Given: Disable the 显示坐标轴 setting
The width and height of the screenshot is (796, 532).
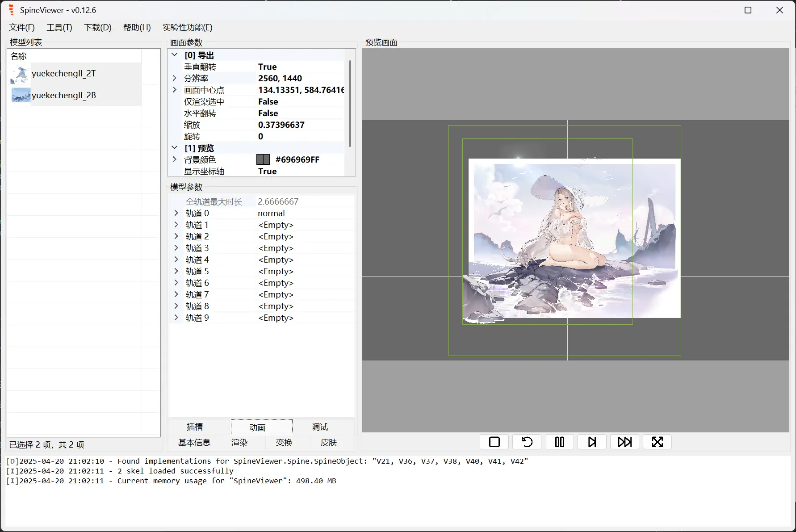Looking at the screenshot, I should [x=267, y=171].
